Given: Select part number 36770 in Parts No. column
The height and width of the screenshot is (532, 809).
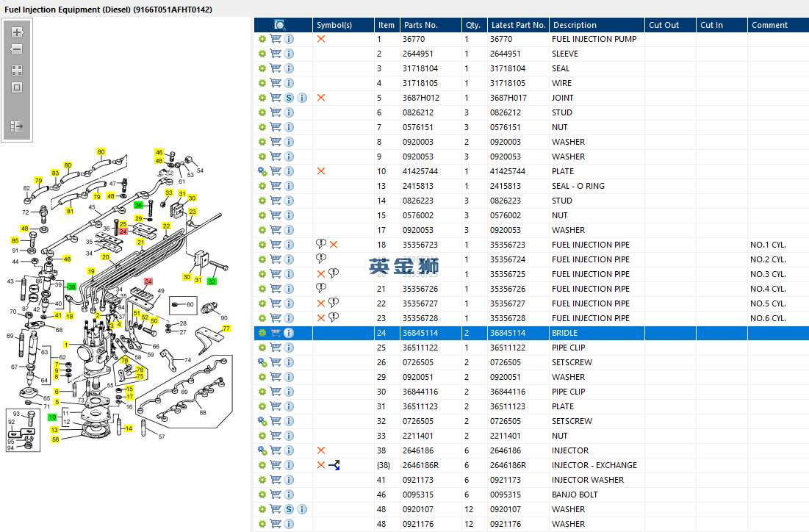Looking at the screenshot, I should coord(414,39).
